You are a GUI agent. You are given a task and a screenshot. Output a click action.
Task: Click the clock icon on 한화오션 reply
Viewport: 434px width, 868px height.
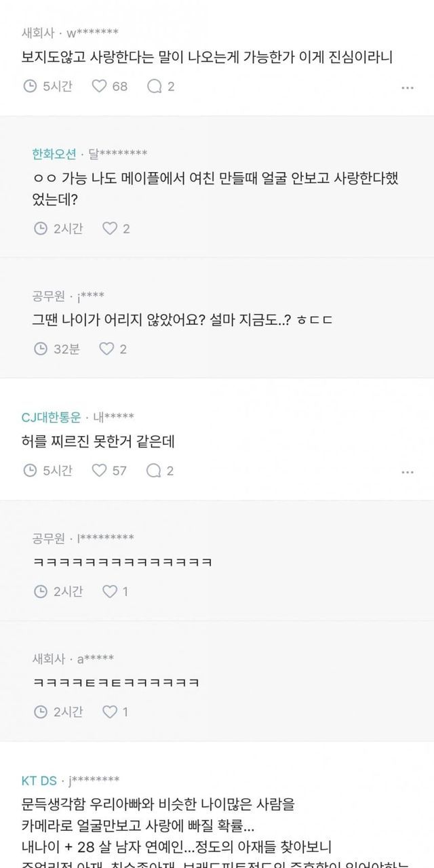[x=41, y=229]
